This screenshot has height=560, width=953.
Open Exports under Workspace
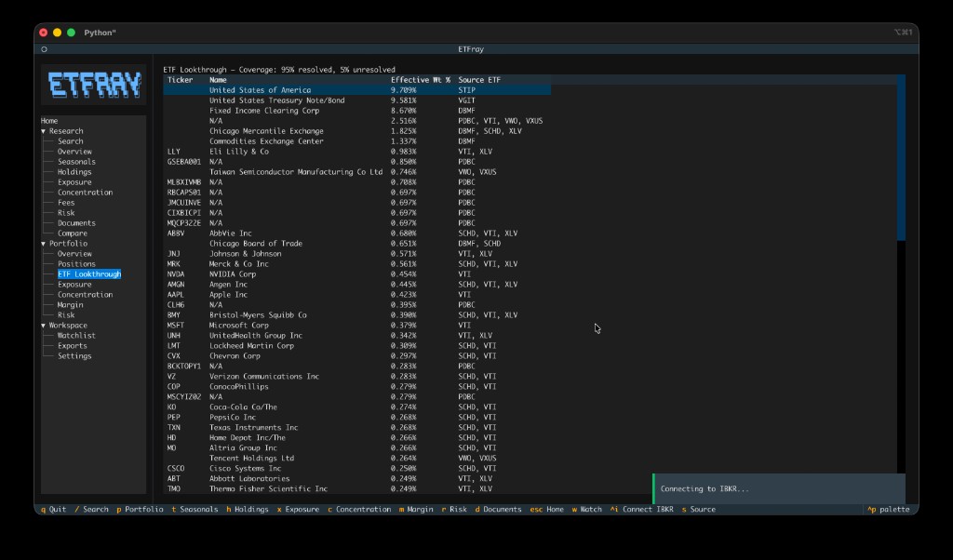pyautogui.click(x=73, y=346)
